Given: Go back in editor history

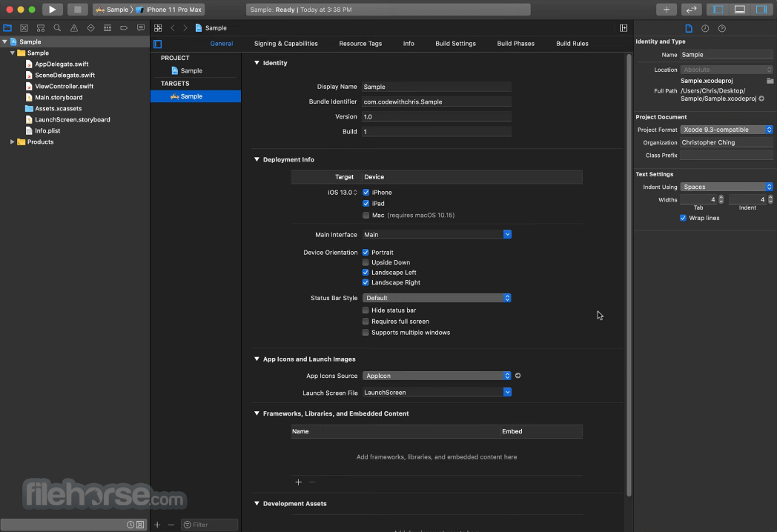Looking at the screenshot, I should click(x=173, y=28).
